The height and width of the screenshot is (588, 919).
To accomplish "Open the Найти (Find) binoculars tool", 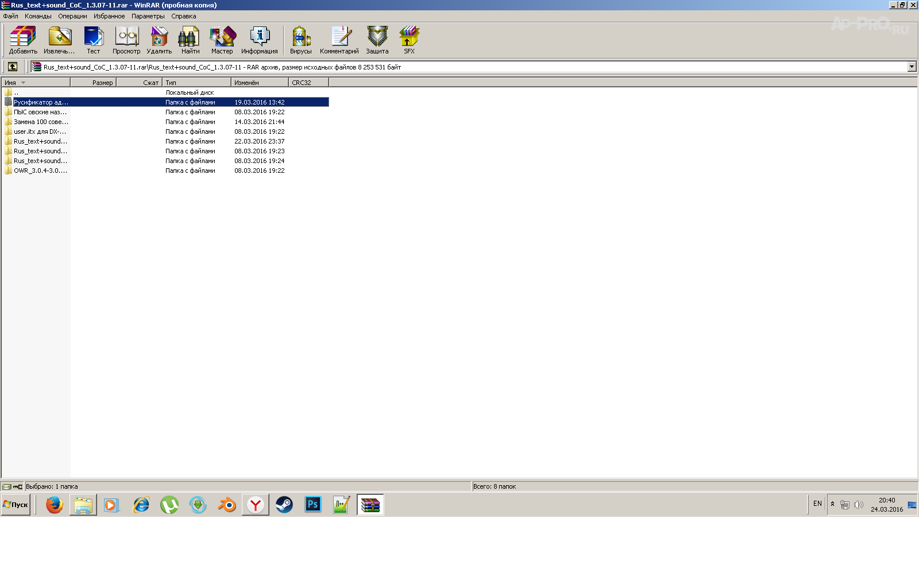I will coord(190,40).
